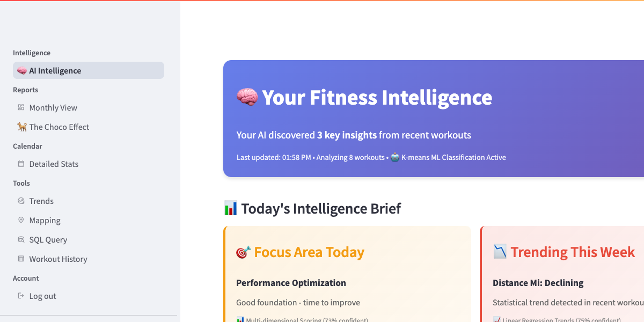
Task: Open the Workout History page link
Action: point(58,259)
